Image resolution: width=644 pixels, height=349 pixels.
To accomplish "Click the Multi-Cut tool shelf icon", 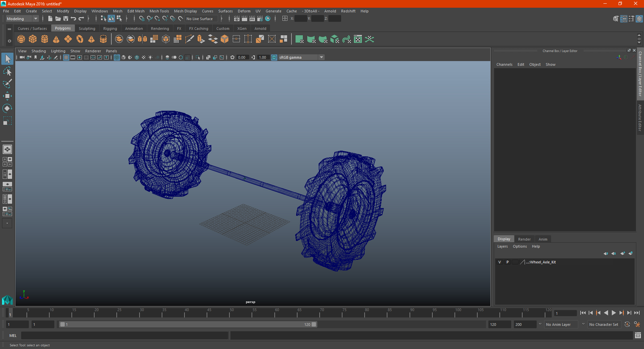I will pos(190,39).
